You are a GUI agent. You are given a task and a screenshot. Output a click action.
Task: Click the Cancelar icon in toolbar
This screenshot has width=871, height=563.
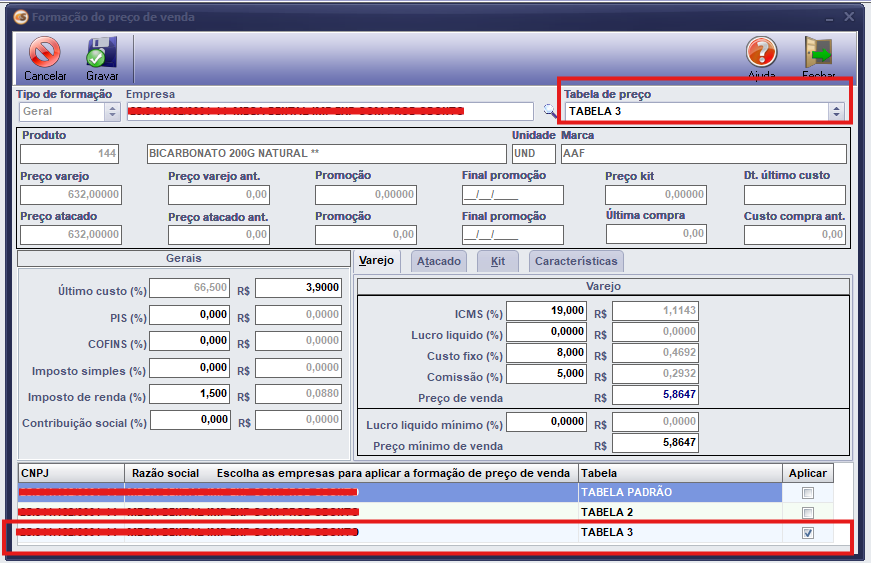click(x=45, y=53)
